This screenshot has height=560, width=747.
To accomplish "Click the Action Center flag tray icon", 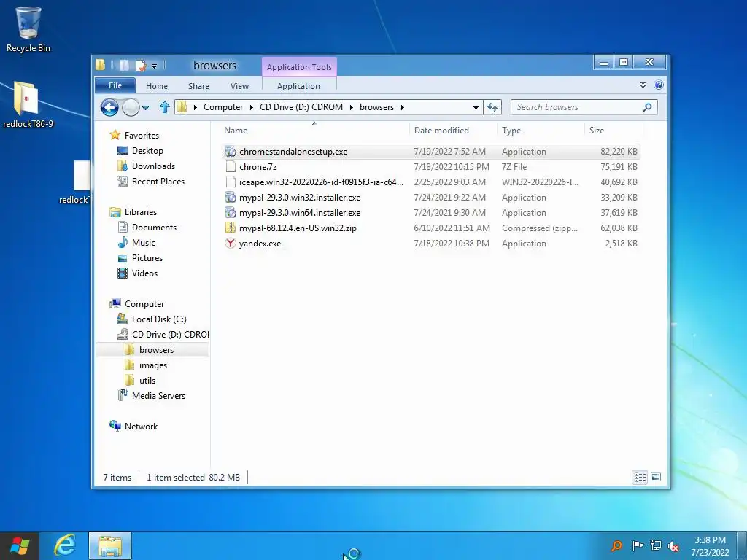I will (x=638, y=545).
